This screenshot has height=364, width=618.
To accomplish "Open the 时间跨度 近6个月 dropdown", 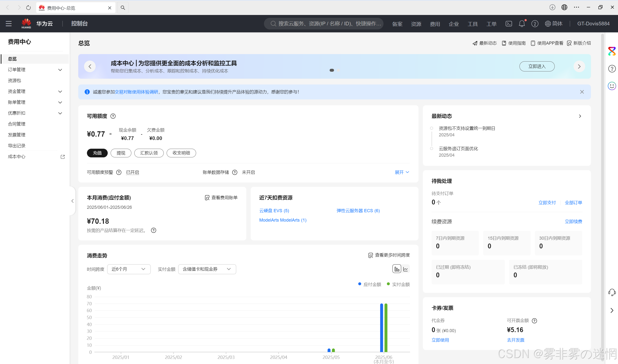I will 128,269.
